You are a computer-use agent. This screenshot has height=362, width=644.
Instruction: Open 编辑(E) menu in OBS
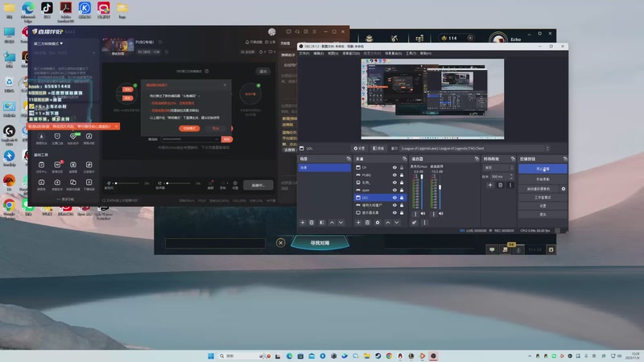(x=318, y=53)
